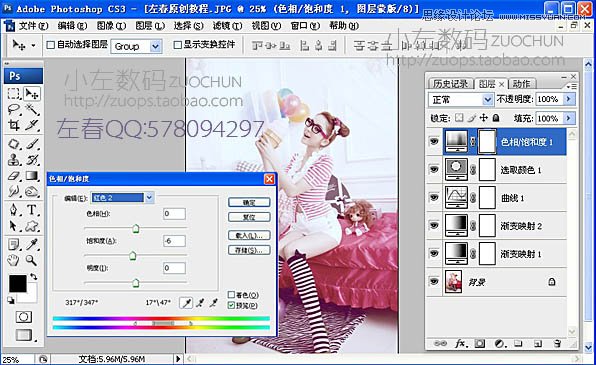Viewport: 596px width, 365px height.
Task: Select the Eraser tool
Action: point(14,176)
